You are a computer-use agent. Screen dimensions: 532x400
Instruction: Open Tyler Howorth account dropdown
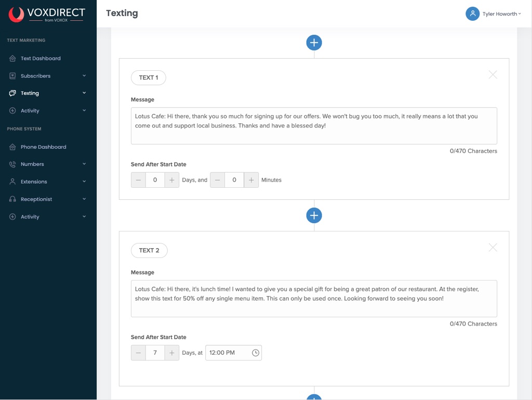(501, 14)
